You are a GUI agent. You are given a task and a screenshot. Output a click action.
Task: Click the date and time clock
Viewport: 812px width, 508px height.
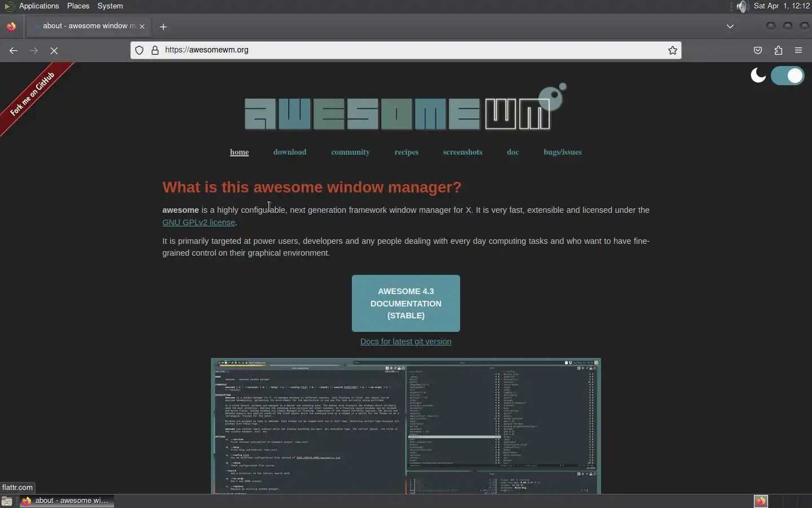tap(782, 6)
